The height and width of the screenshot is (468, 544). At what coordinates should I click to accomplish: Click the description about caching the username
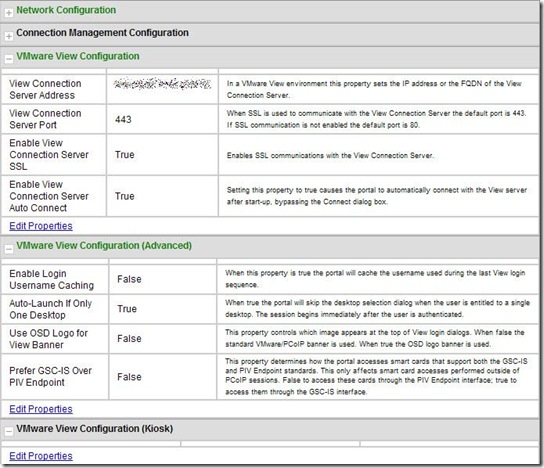point(375,279)
